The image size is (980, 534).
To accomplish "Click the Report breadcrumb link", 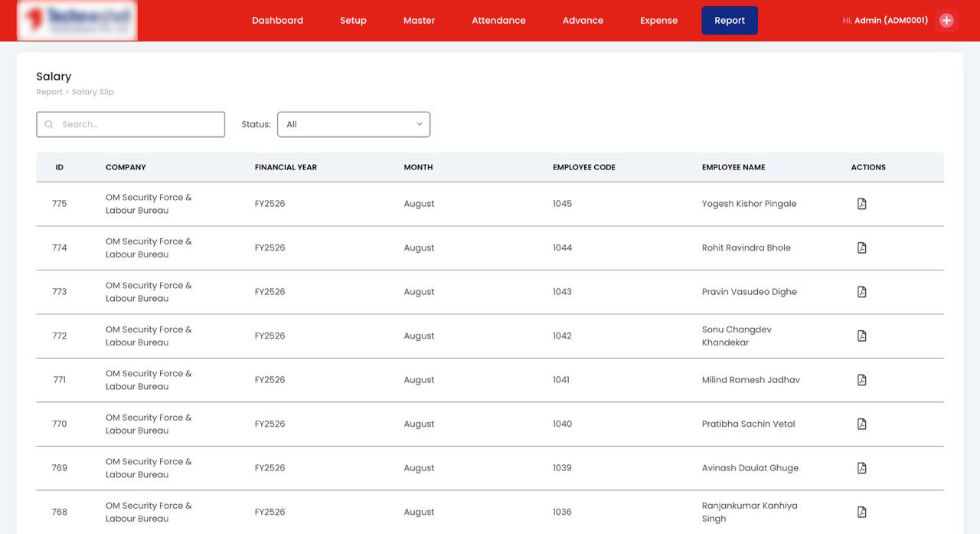I will coord(49,92).
